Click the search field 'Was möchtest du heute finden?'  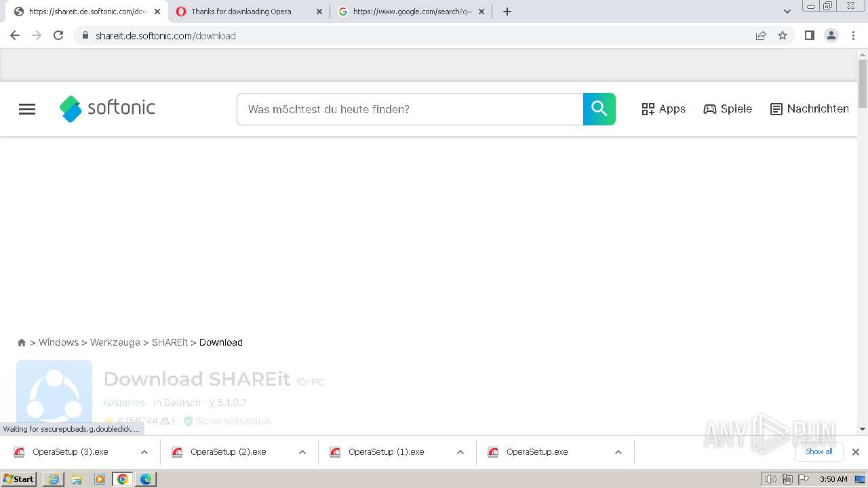coord(410,109)
